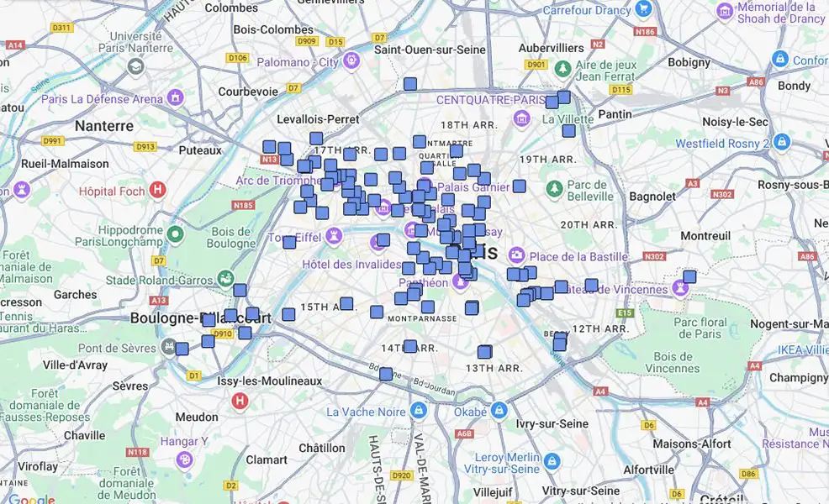Select the Hangar Y purple pin
Viewport: 829px width, 504px height.
click(x=184, y=459)
